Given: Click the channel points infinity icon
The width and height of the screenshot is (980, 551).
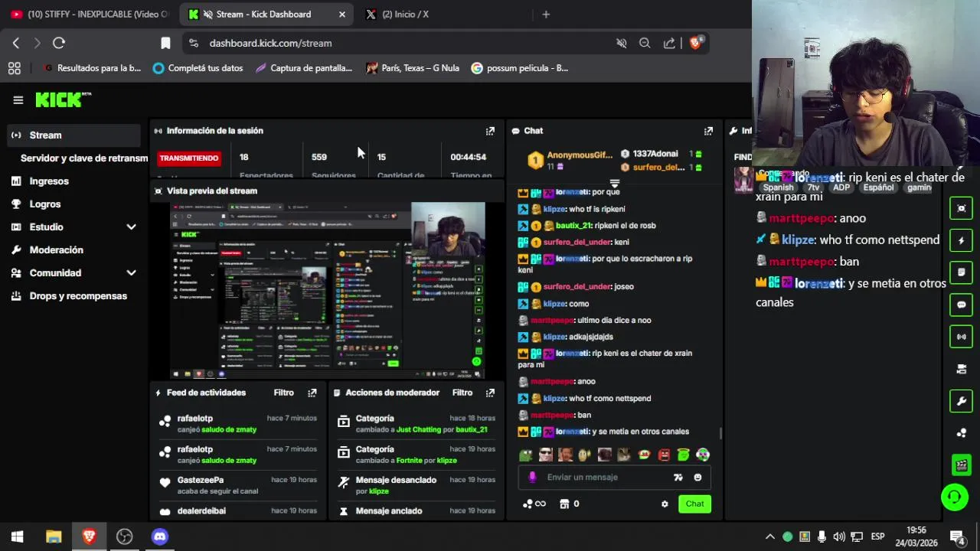Looking at the screenshot, I should point(534,504).
